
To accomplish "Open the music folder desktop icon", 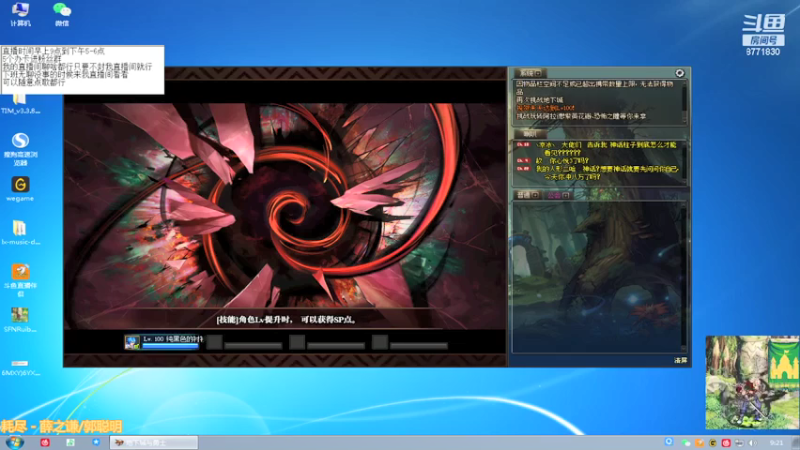I will click(x=20, y=233).
